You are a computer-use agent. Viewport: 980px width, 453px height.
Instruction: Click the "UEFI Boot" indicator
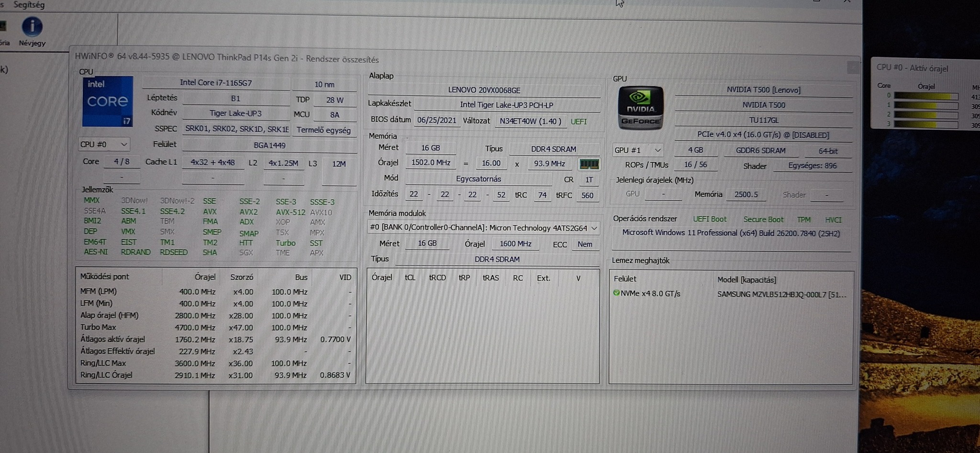tap(710, 219)
